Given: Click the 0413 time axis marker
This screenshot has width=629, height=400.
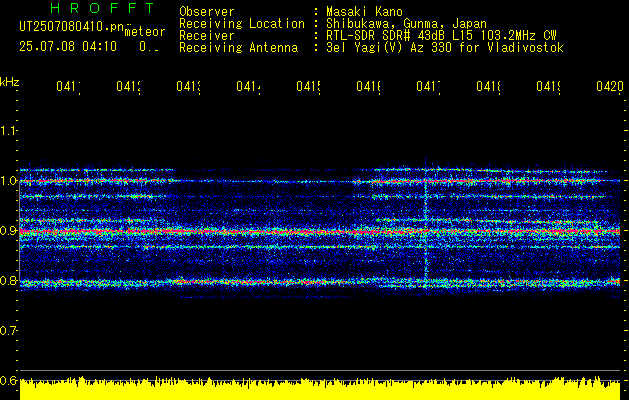Looking at the screenshot, I should coord(189,86).
